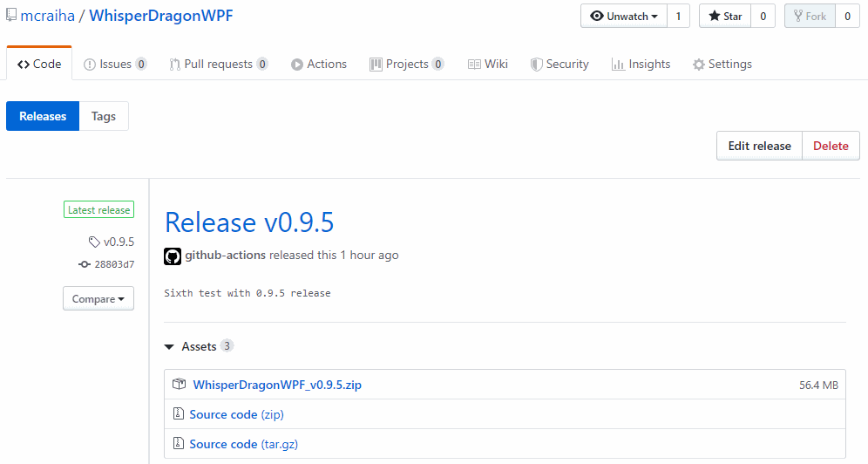
Task: Open the WhisperDragonWPF repository link
Action: click(161, 16)
